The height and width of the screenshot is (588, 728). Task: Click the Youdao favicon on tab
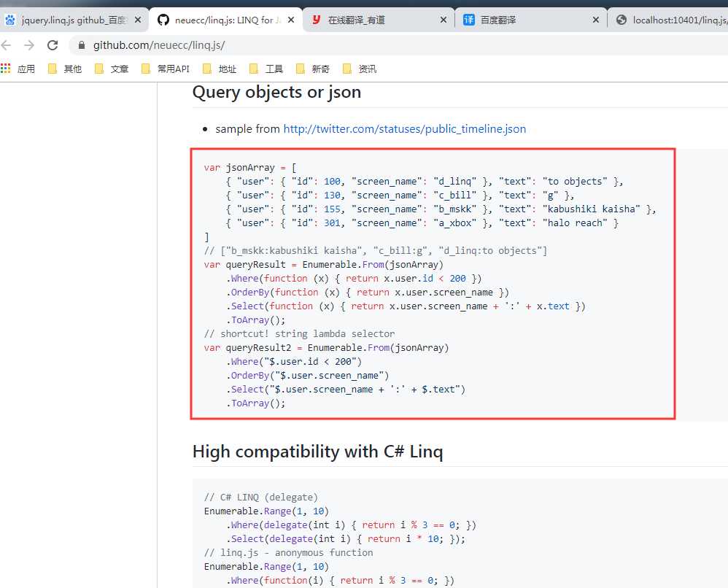[x=316, y=20]
